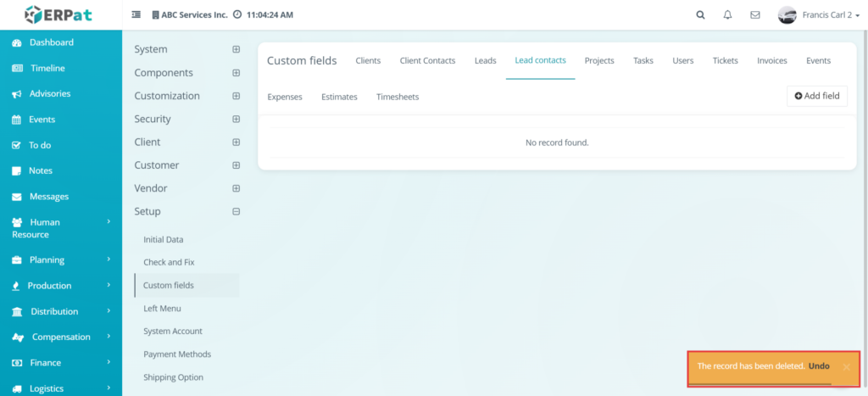
Task: Expand the System settings section
Action: (236, 49)
